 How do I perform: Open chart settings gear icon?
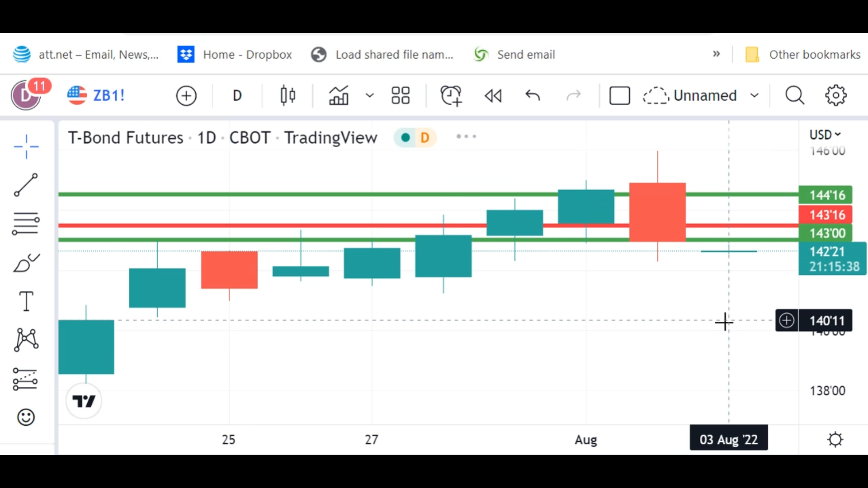[836, 95]
